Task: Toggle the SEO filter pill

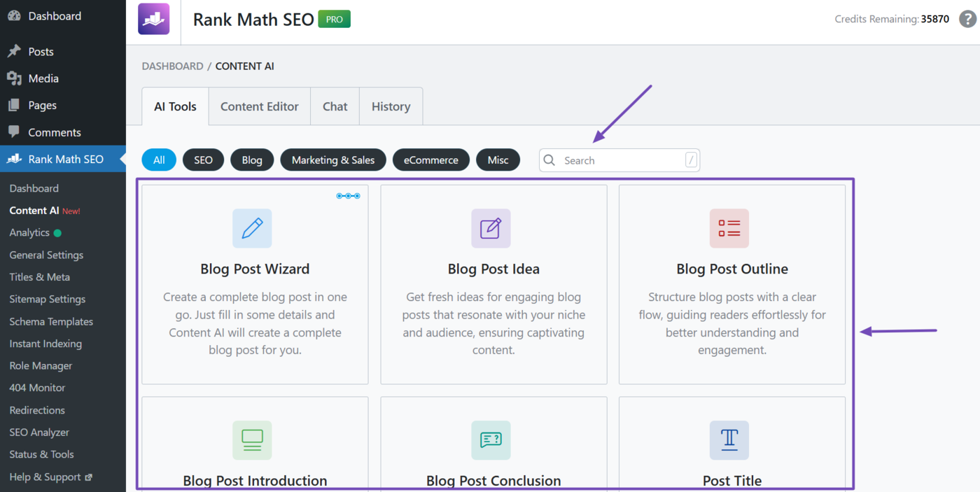Action: click(x=203, y=160)
